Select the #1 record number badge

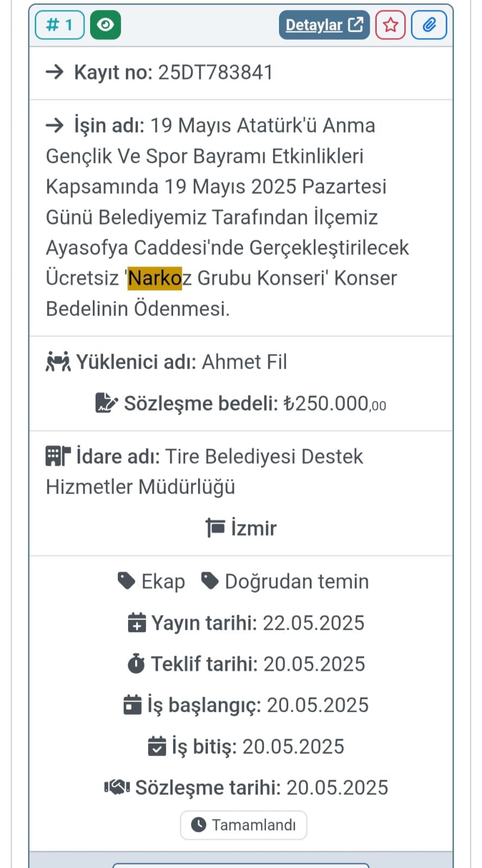click(x=60, y=25)
